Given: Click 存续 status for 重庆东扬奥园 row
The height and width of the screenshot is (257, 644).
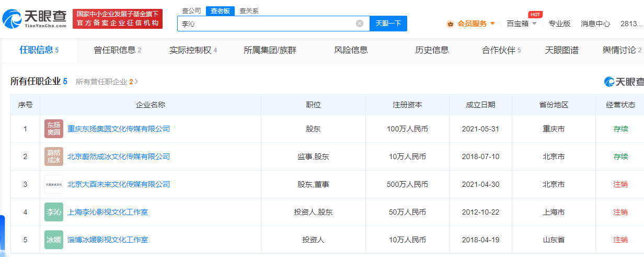Looking at the screenshot, I should click(x=620, y=129).
